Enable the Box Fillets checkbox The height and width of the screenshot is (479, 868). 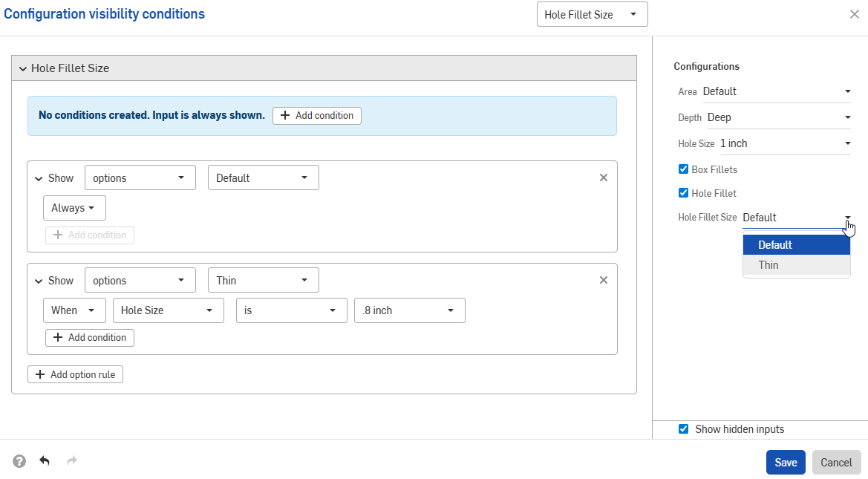(x=683, y=169)
